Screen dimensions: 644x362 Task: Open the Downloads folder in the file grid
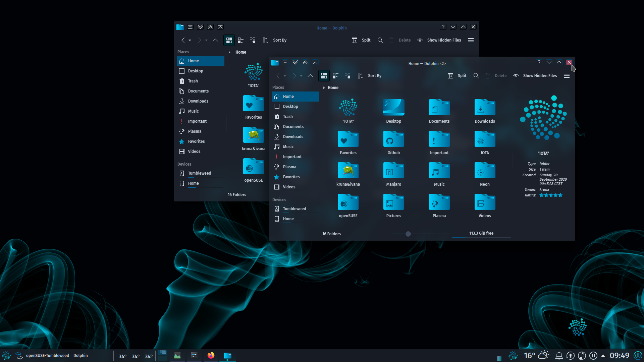pos(485,111)
